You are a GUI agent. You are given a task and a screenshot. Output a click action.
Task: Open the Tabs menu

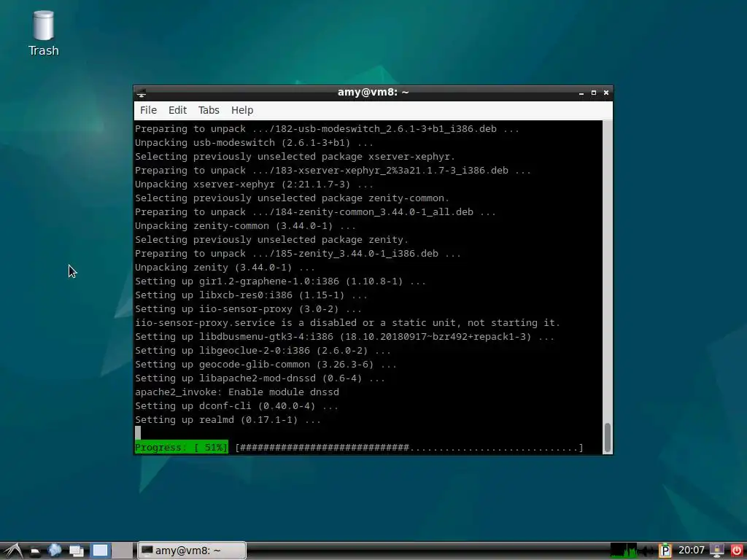coord(209,110)
